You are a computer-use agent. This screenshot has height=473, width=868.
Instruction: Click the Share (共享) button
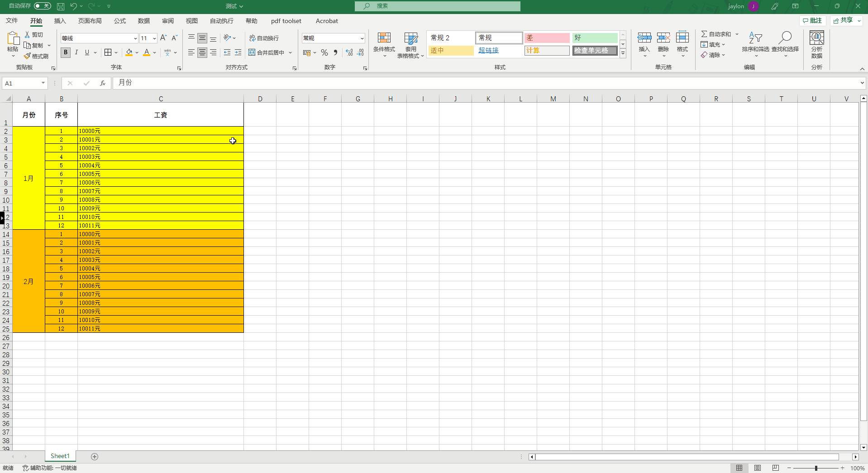pyautogui.click(x=847, y=21)
